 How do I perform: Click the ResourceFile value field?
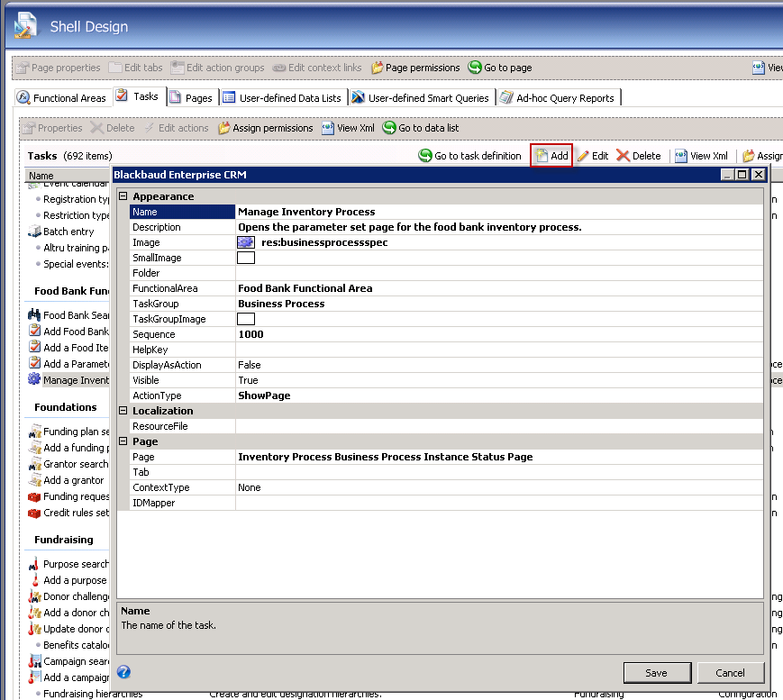[x=499, y=426]
